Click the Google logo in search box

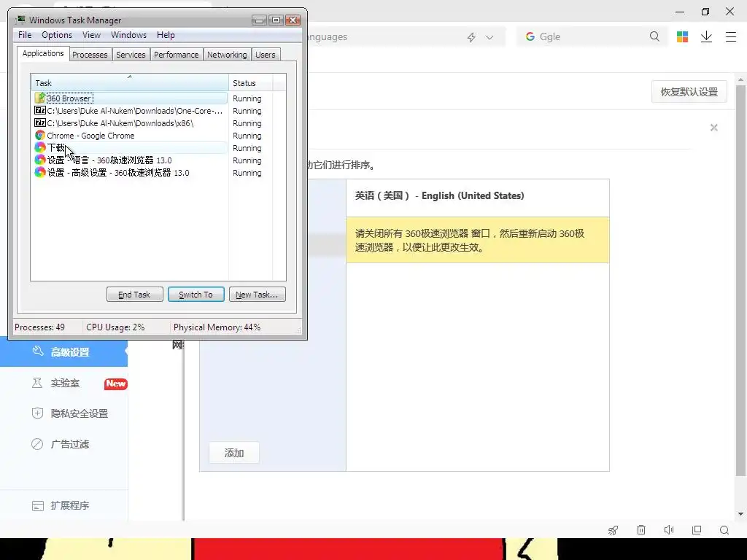(x=530, y=36)
